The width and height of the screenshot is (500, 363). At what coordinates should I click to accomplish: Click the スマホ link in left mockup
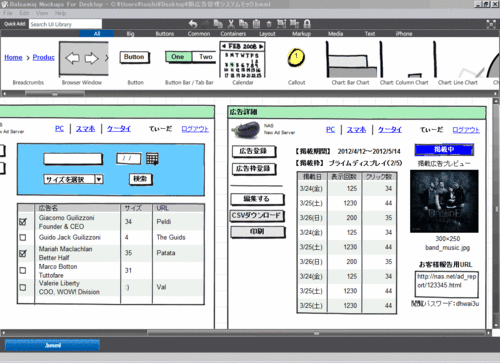pyautogui.click(x=85, y=129)
